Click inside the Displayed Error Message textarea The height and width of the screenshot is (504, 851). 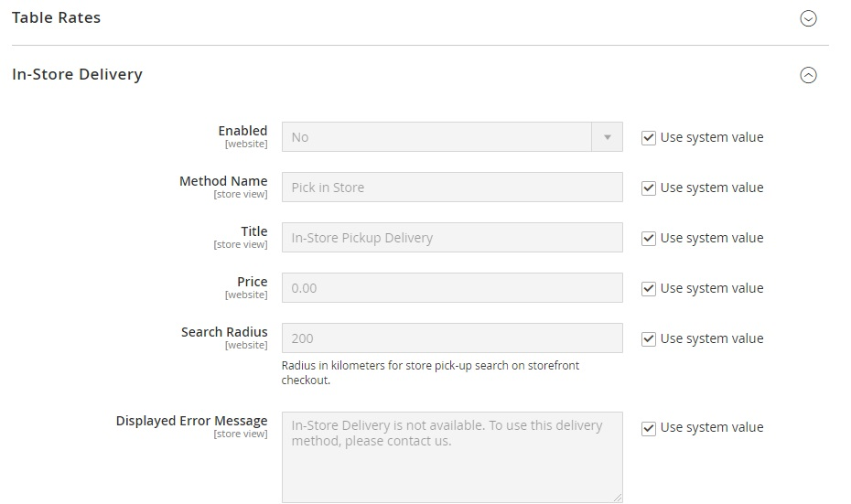452,457
